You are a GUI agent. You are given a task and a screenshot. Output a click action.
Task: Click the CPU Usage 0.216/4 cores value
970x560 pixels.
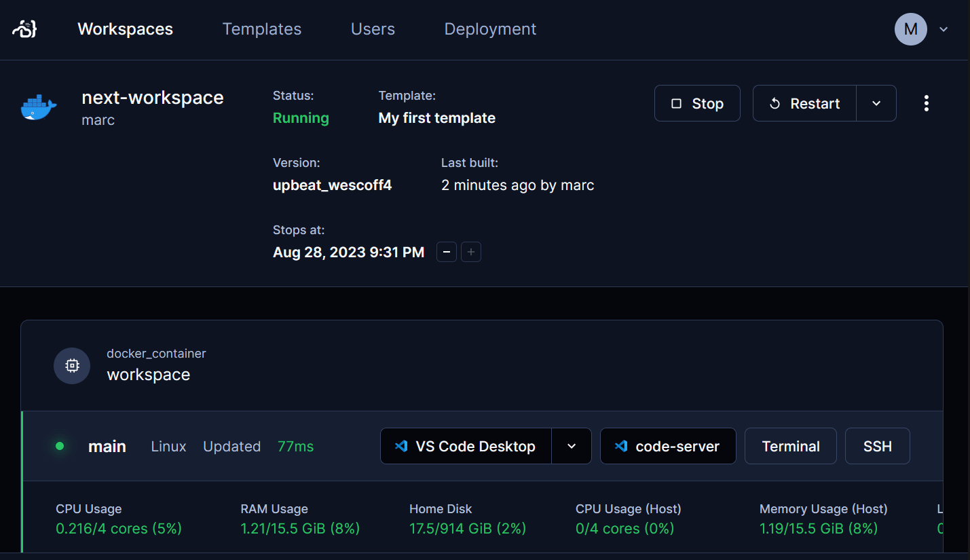[x=119, y=528]
